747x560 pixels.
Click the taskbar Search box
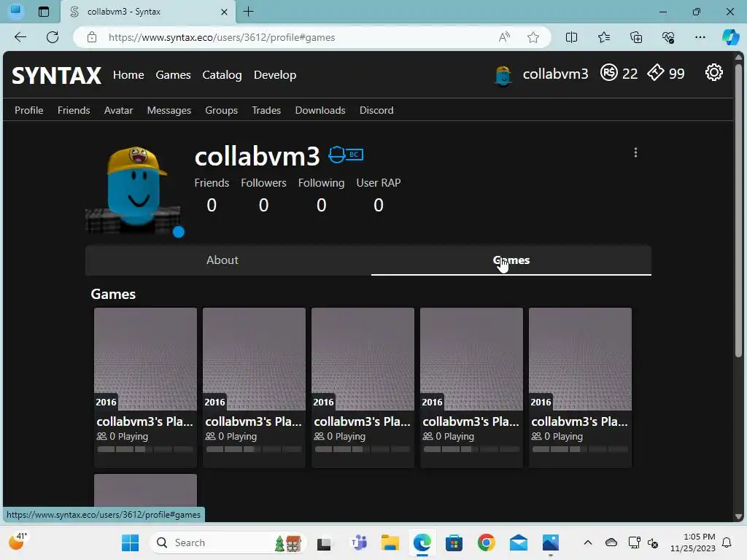click(228, 542)
